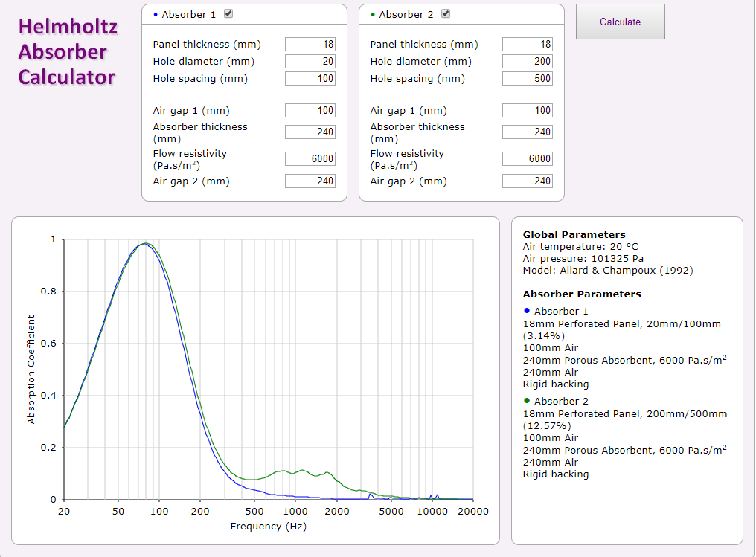Click Absorber 1 air gap 1 field
The width and height of the screenshot is (756, 557).
coord(310,111)
